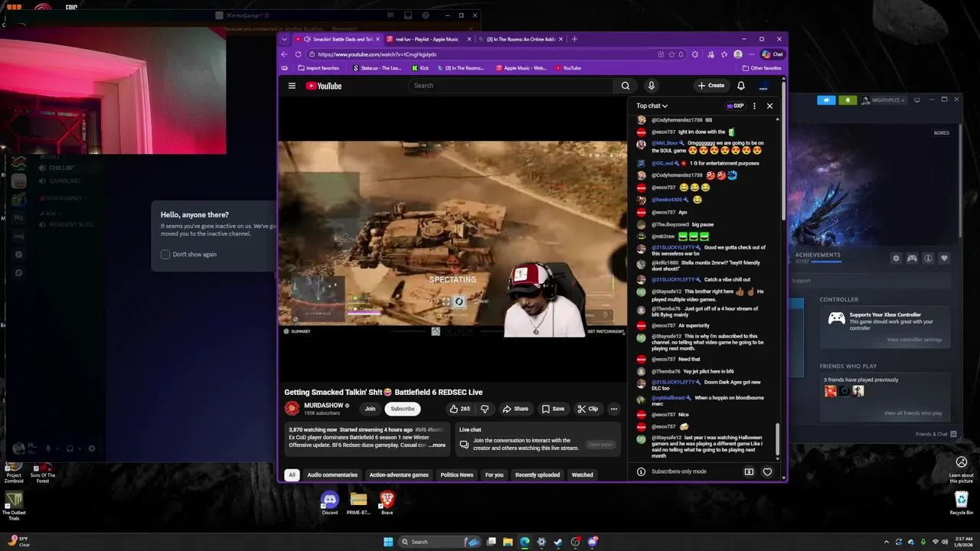Screen dimensions: 980x551
Task: Open MURDASHOW channel name
Action: click(324, 406)
